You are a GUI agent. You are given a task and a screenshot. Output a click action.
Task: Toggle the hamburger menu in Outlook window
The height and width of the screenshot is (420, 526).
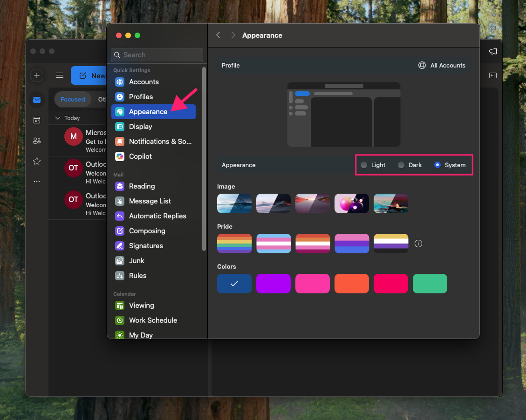pyautogui.click(x=60, y=75)
